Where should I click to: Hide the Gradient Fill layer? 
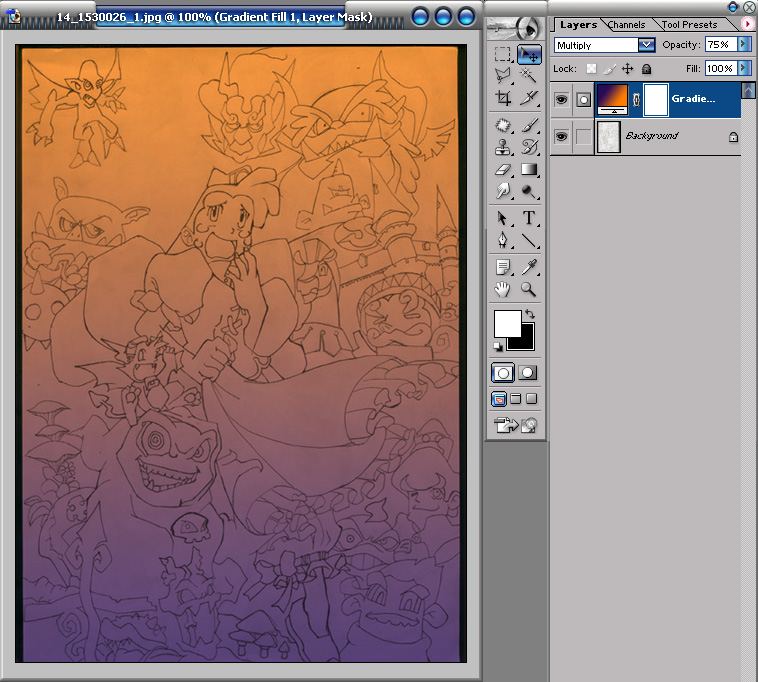click(x=561, y=99)
